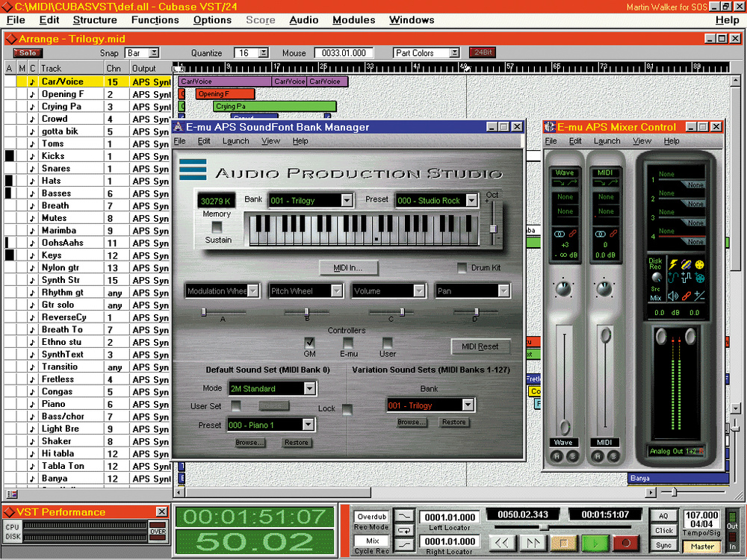Click the Rewind transport button
The height and width of the screenshot is (560, 747).
click(x=503, y=542)
